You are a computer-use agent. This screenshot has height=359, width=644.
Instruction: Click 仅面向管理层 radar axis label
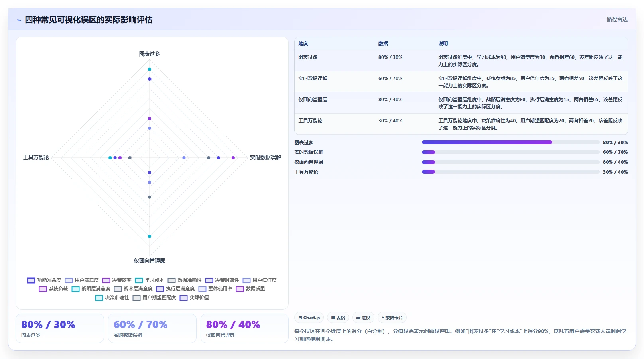click(x=150, y=261)
